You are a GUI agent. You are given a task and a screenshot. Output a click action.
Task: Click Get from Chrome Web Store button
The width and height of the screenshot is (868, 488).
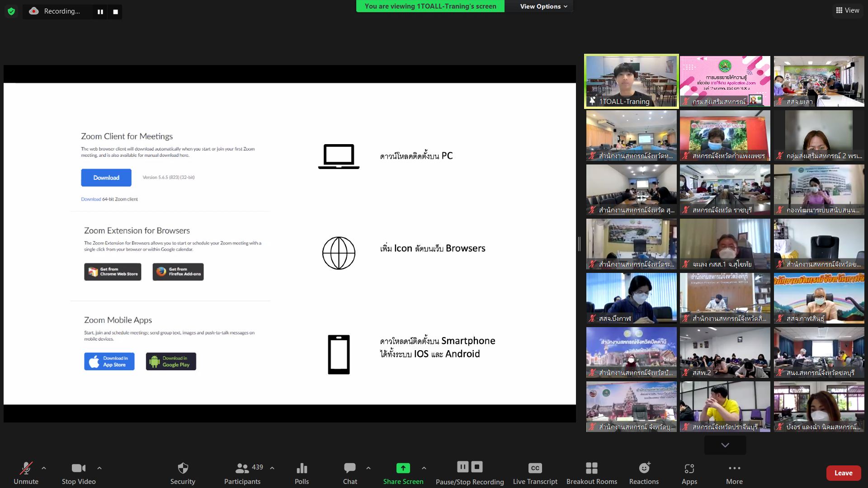tap(113, 272)
